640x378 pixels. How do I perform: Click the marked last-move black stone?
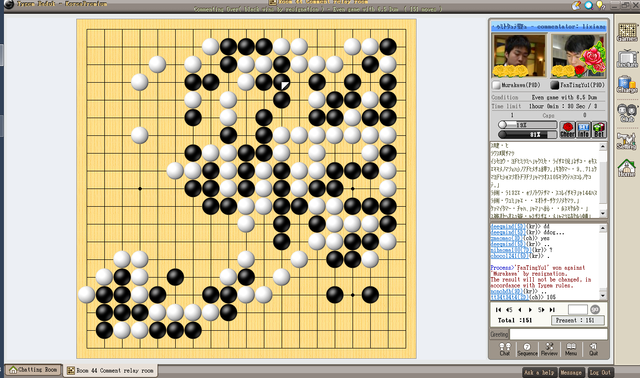click(x=282, y=82)
